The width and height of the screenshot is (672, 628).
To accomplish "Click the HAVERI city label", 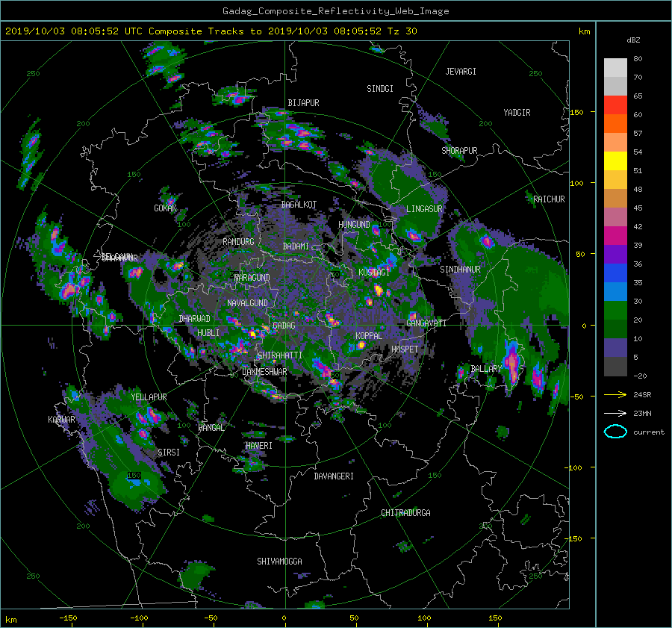I will [259, 446].
